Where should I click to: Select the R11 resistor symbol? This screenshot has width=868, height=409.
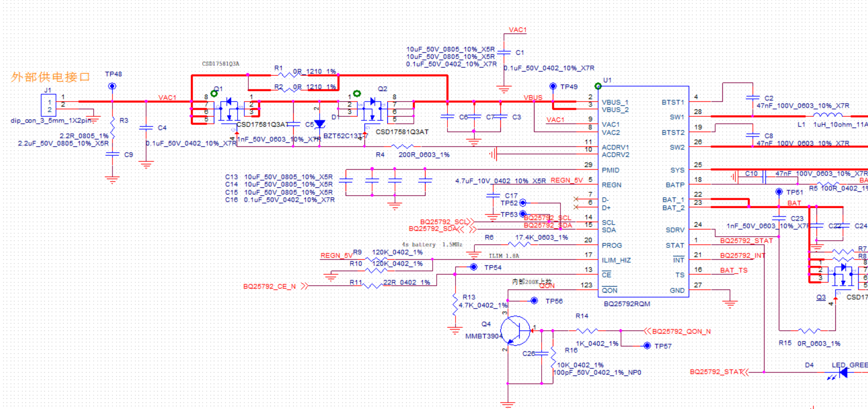tap(372, 285)
